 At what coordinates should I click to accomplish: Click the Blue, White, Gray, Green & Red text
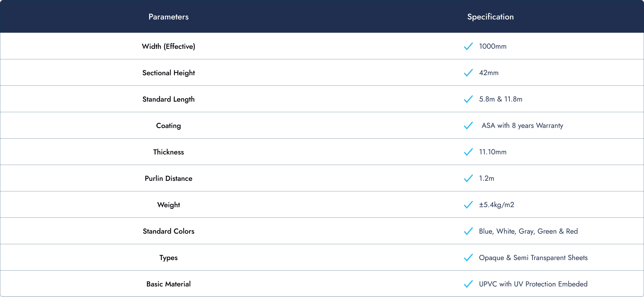coord(528,231)
